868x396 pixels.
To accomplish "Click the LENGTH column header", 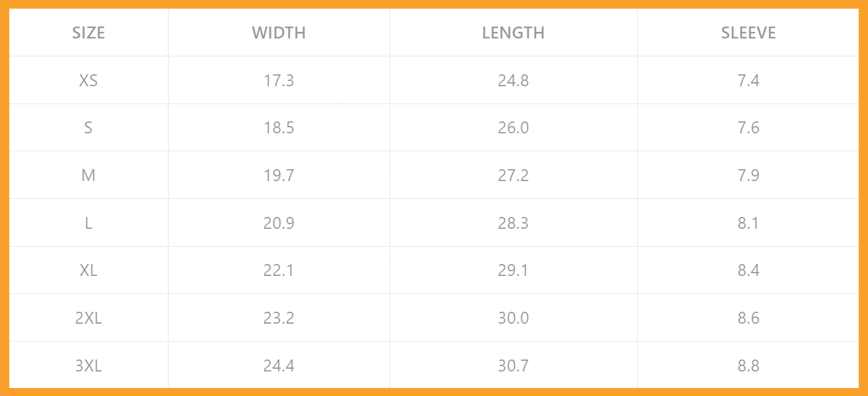I will [x=513, y=33].
